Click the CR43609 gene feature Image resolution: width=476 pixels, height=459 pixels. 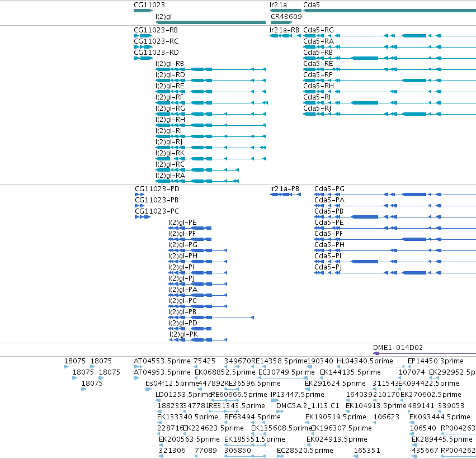tap(281, 22)
